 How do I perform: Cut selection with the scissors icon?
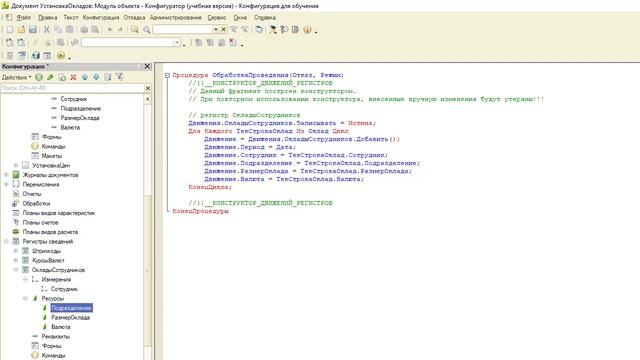47,29
